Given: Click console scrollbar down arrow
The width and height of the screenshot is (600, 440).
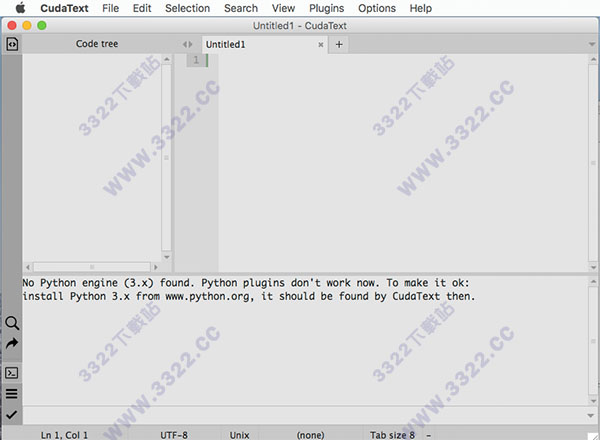Looking at the screenshot, I should [x=593, y=401].
